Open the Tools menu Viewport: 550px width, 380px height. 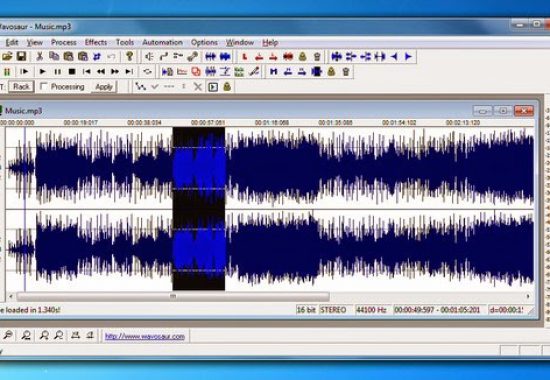coord(125,42)
